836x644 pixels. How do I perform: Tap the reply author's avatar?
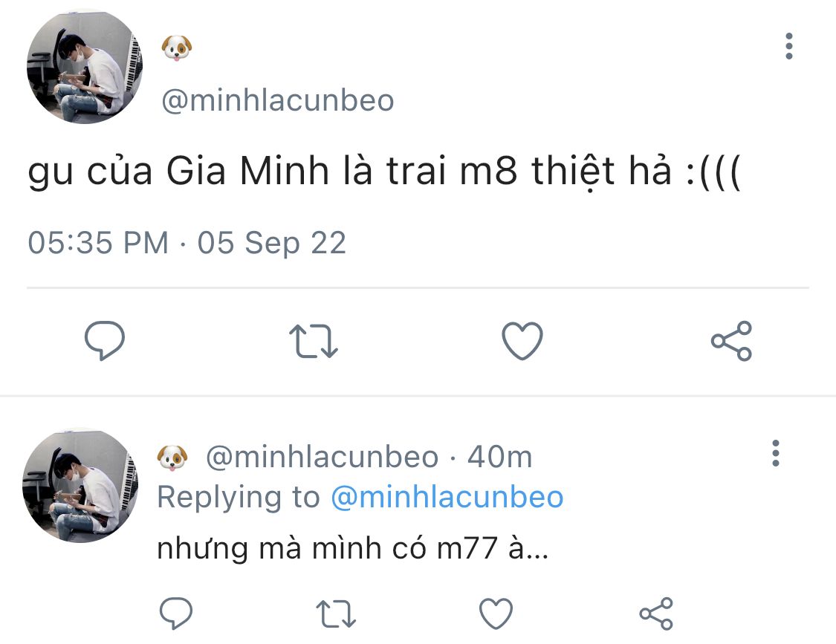click(80, 484)
